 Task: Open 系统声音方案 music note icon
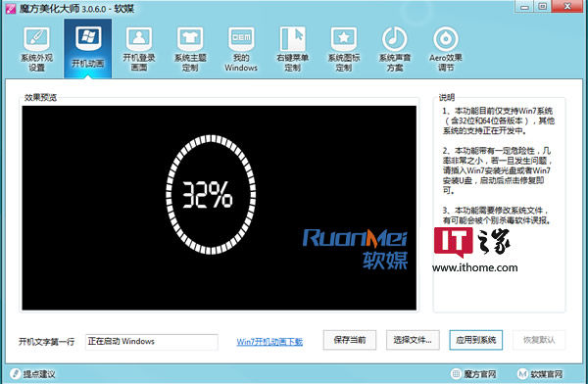click(395, 49)
